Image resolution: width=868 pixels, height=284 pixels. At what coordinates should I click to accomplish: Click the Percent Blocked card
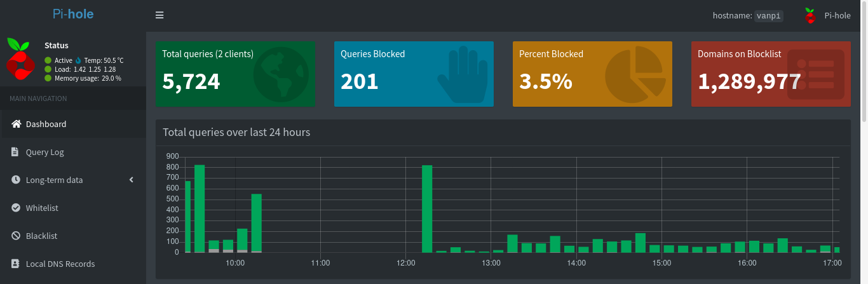click(593, 74)
